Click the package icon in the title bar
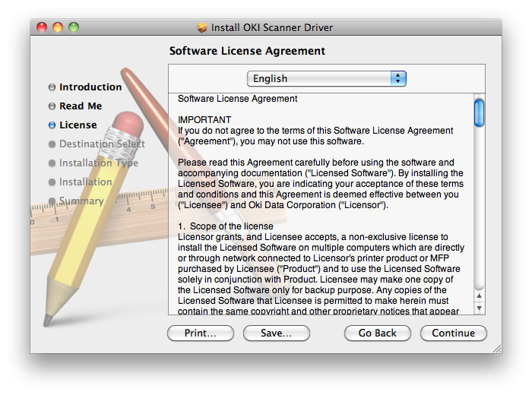Viewport: 532px width, 395px height. (202, 27)
